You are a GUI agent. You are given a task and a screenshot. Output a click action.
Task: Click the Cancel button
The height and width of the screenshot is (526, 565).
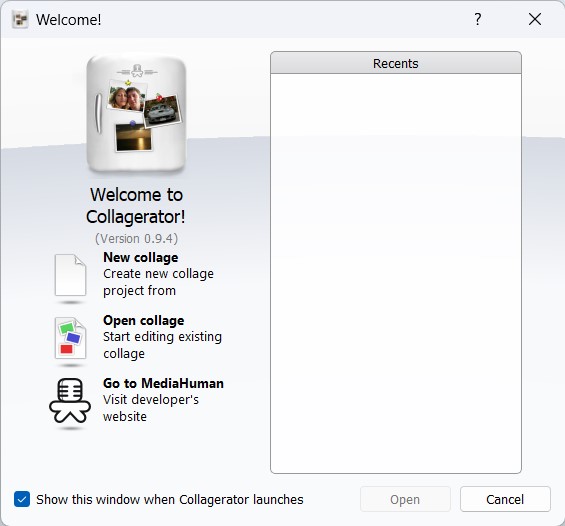[x=505, y=499]
